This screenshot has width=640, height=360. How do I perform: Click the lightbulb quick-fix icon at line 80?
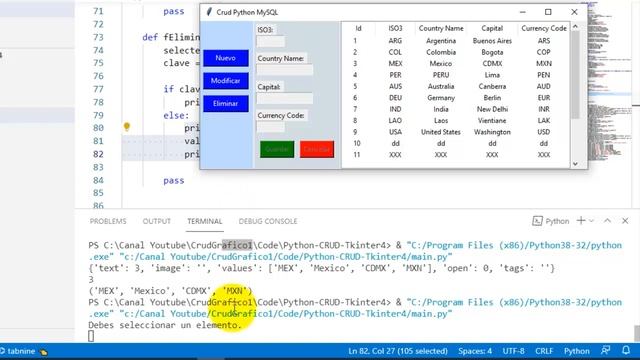point(127,127)
